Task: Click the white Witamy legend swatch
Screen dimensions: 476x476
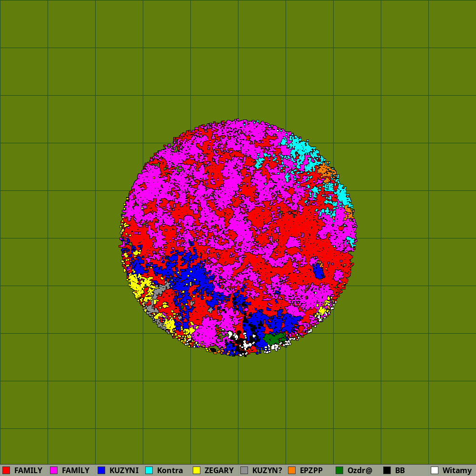Action: 435,470
